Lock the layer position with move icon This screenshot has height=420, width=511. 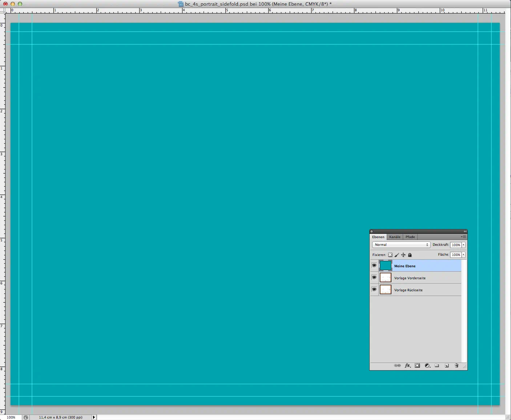pyautogui.click(x=403, y=255)
